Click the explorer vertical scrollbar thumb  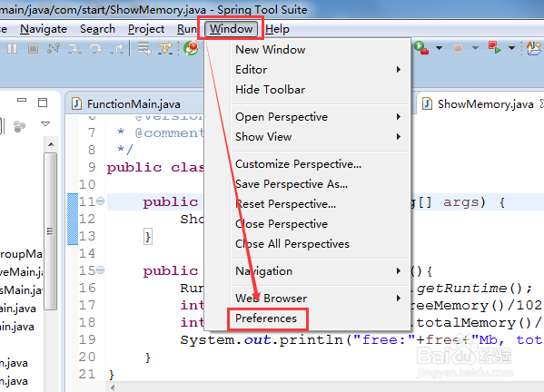click(51, 230)
